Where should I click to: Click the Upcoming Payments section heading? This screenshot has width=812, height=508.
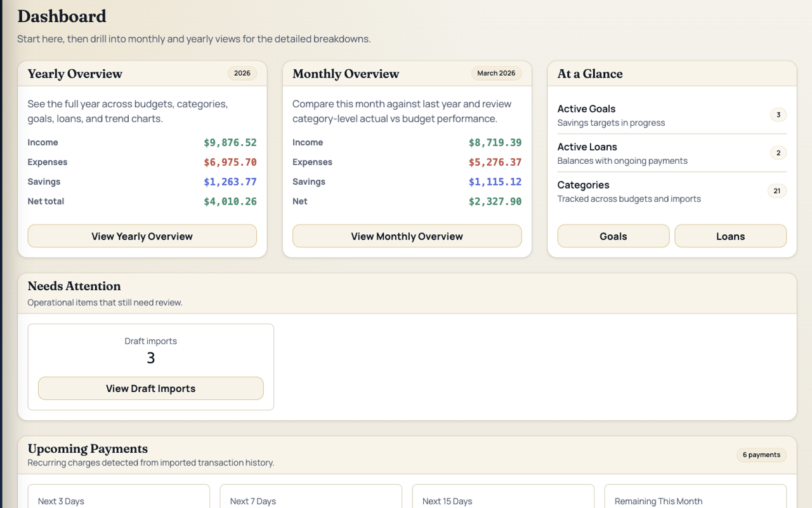(88, 448)
